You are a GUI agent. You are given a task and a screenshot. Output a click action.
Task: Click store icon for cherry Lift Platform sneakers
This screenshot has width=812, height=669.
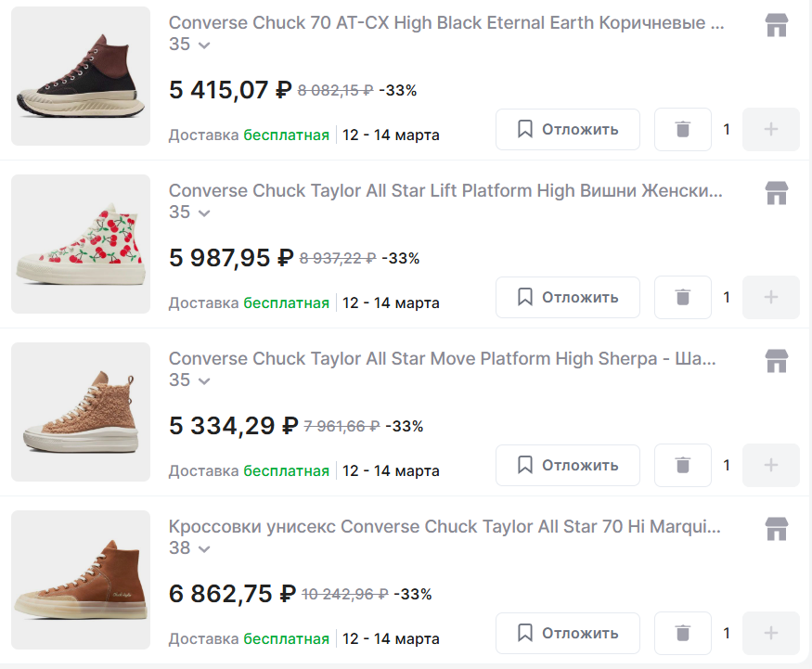(776, 194)
